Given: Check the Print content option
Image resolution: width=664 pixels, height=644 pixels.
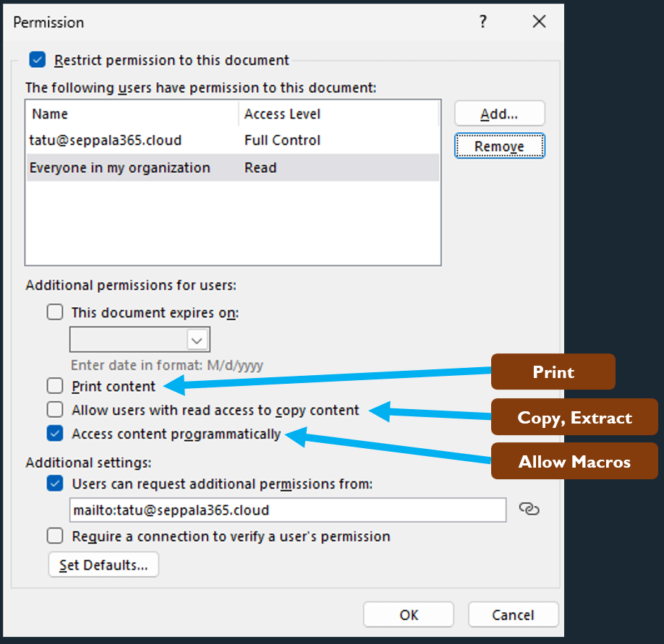Looking at the screenshot, I should tap(55, 386).
